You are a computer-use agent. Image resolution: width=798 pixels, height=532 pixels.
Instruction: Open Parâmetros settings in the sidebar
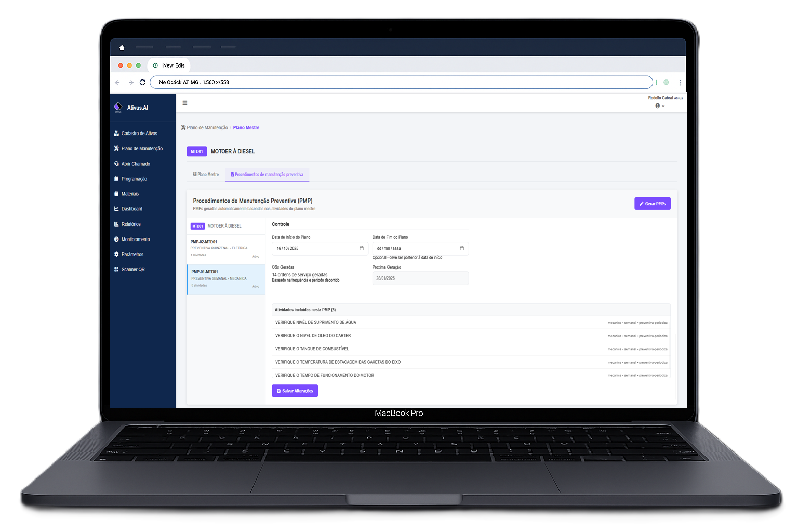point(132,255)
